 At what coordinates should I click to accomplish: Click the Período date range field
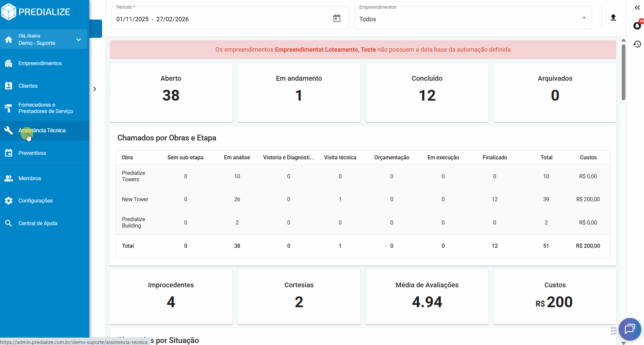(220, 19)
